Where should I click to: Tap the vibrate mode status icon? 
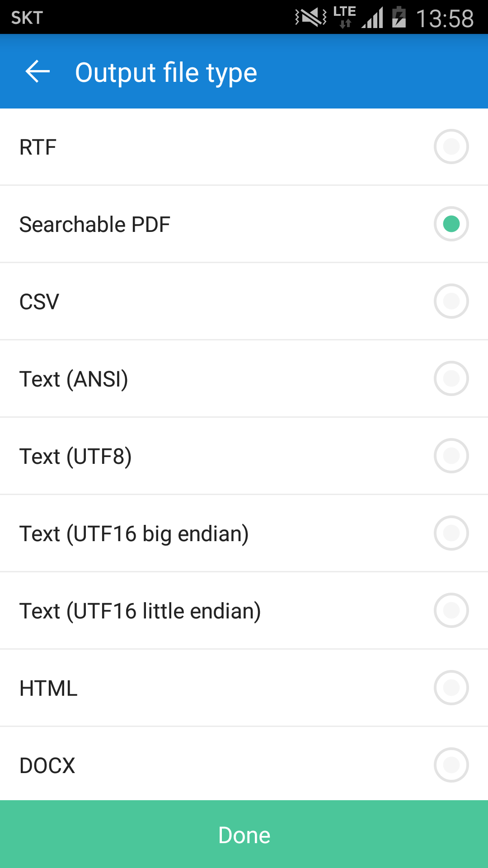click(311, 18)
